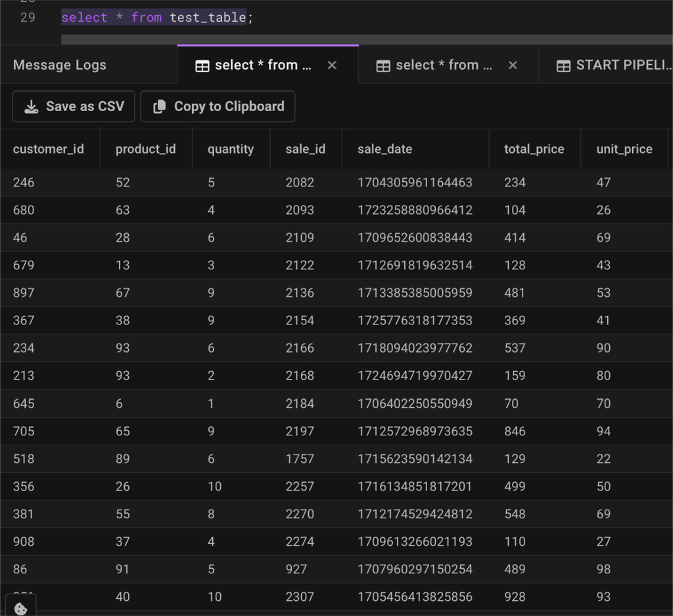
Task: Select sale_date cell 1713385385005959
Action: tap(415, 292)
